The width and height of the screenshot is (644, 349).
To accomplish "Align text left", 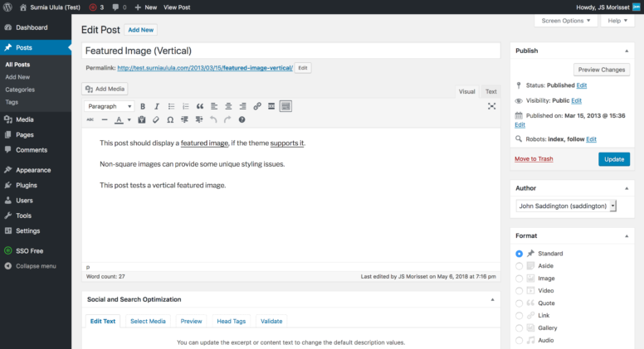I will [214, 106].
